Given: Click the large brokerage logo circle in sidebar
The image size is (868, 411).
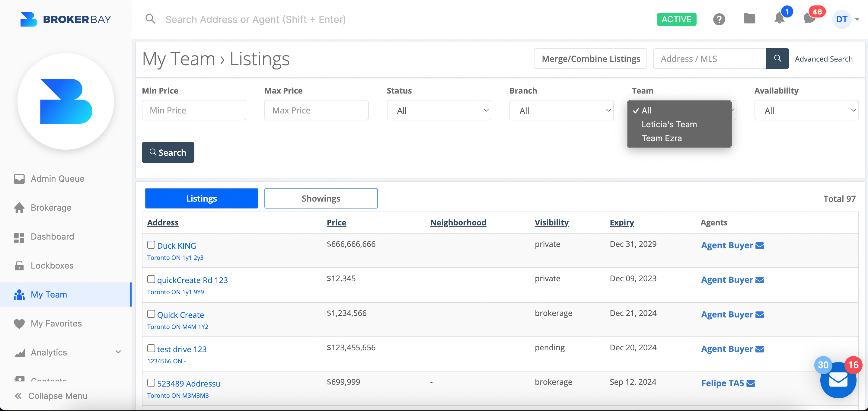Looking at the screenshot, I should 66,101.
